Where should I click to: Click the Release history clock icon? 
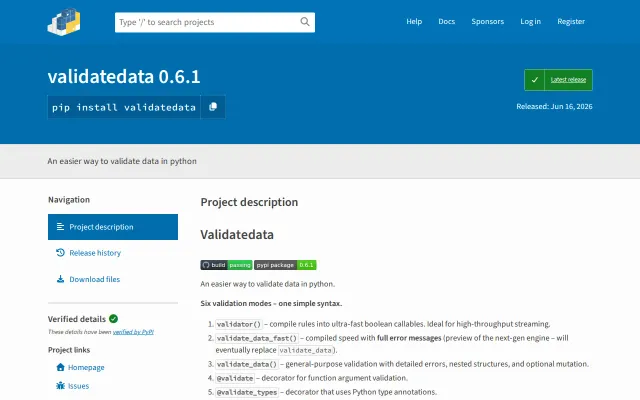pos(60,253)
